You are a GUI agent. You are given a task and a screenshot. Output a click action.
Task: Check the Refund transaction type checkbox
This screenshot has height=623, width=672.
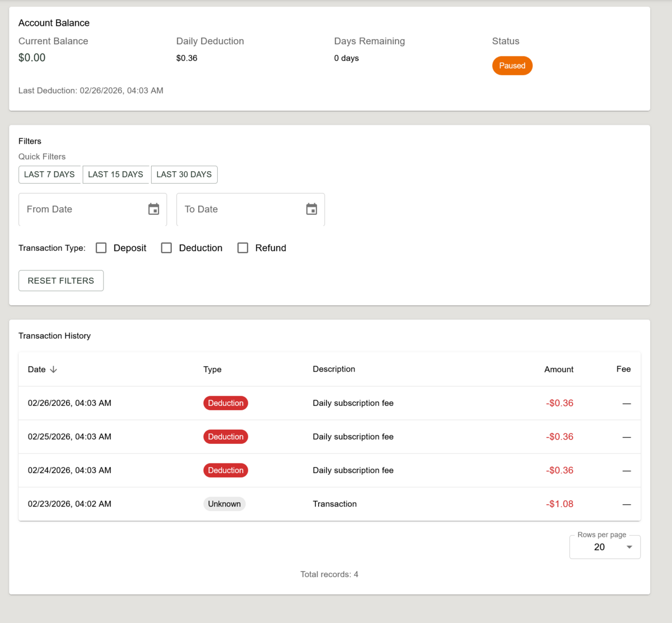pos(242,248)
